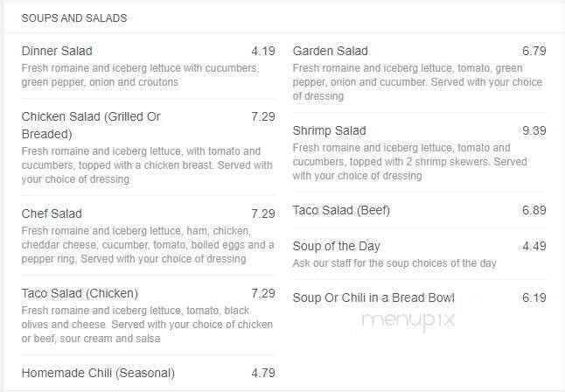Image resolution: width=565 pixels, height=392 pixels.
Task: Select Soup Or Chili in a Bread Bowl
Action: (373, 297)
